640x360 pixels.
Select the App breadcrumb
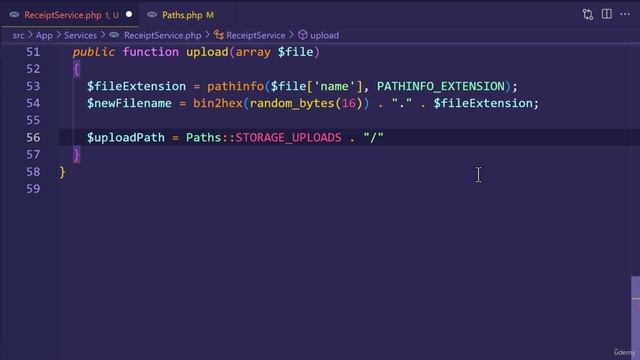point(44,36)
